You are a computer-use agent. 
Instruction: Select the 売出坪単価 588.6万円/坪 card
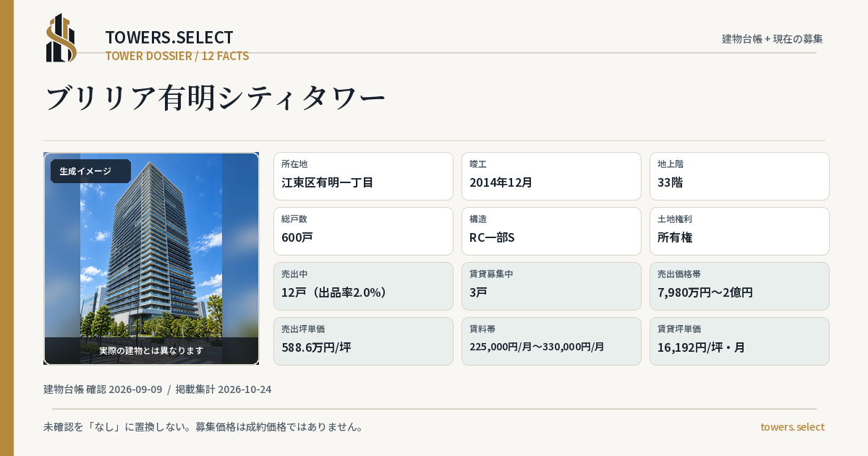click(363, 341)
